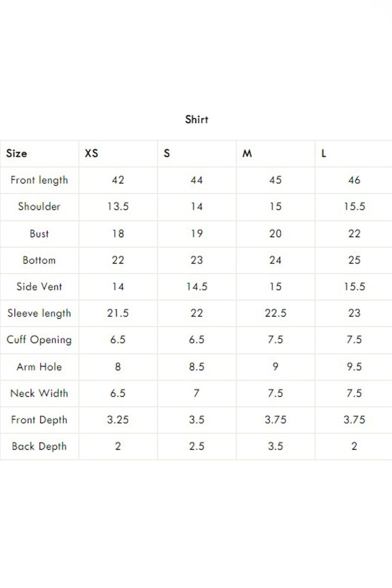
Task: Click the "Front length" row label
Action: 39,180
